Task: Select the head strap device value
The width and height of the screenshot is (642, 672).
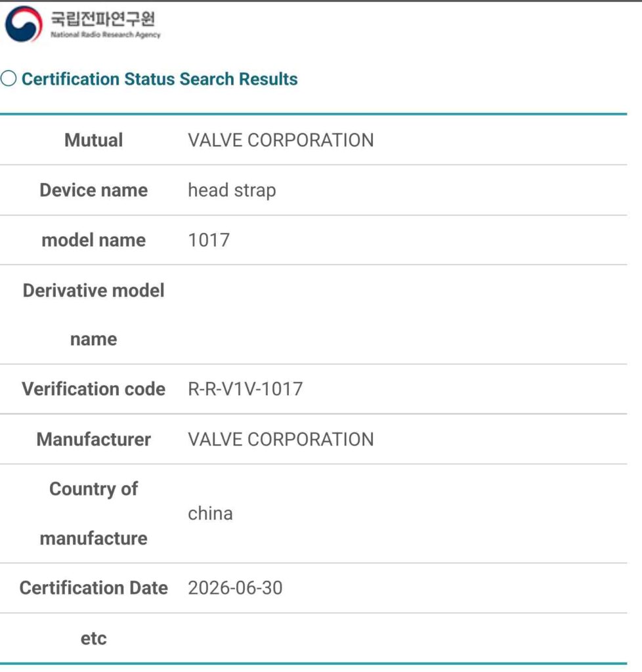Action: tap(232, 190)
